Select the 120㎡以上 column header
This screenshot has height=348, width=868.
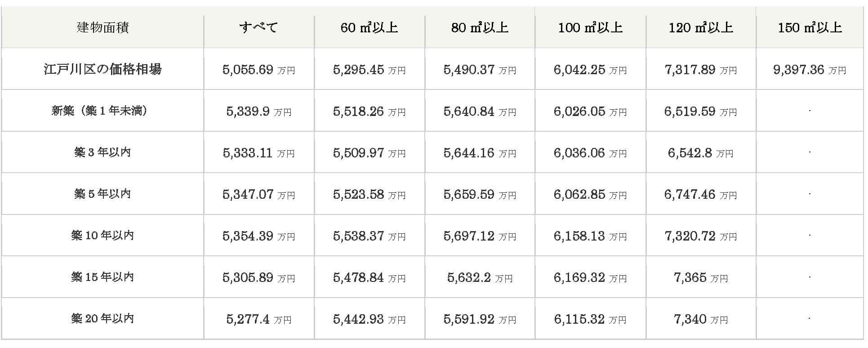(701, 27)
